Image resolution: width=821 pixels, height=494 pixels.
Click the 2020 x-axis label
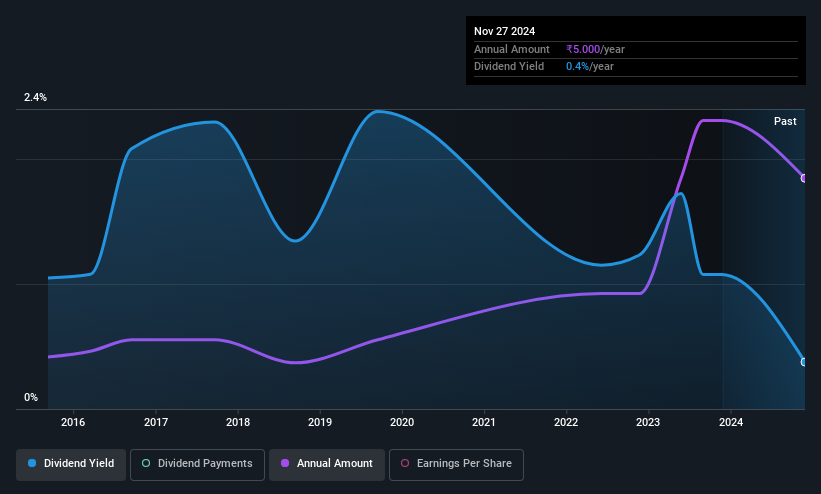402,422
